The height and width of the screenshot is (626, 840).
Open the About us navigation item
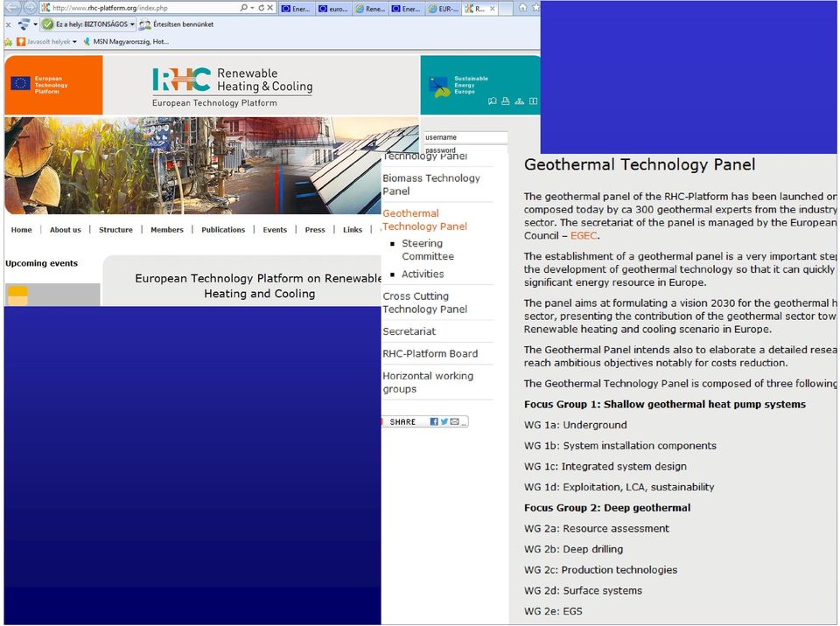[x=66, y=230]
